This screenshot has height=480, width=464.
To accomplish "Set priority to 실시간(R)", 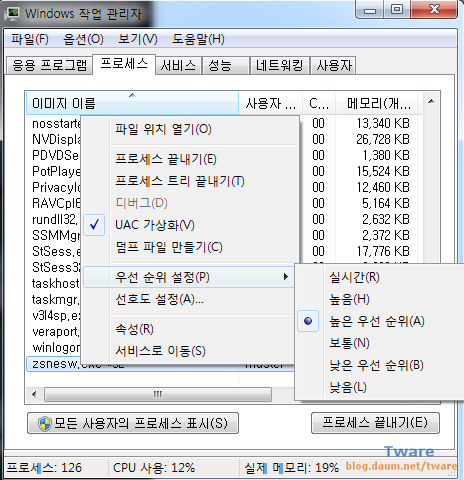I will tap(354, 277).
